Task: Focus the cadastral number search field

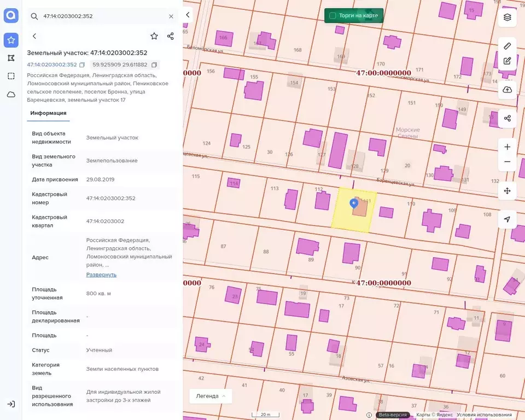Action: pyautogui.click(x=102, y=16)
